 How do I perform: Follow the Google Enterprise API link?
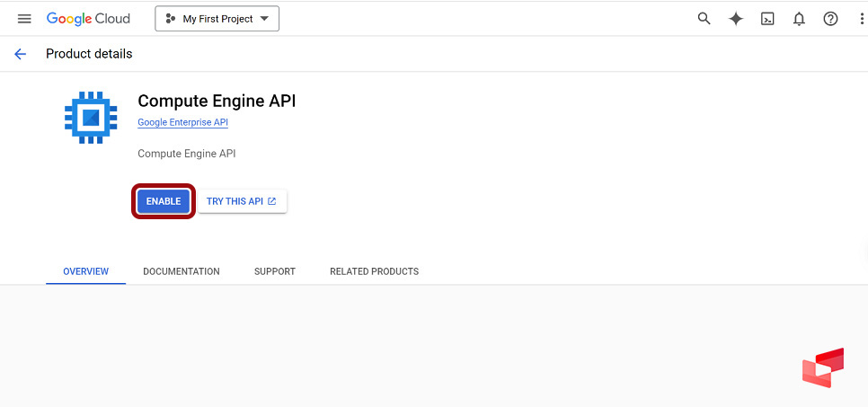[x=182, y=122]
